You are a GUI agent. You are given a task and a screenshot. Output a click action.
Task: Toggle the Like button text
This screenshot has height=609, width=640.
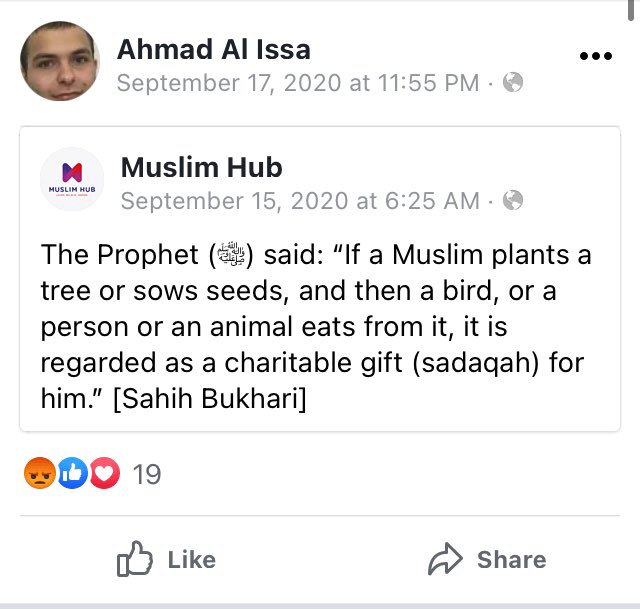click(x=191, y=560)
